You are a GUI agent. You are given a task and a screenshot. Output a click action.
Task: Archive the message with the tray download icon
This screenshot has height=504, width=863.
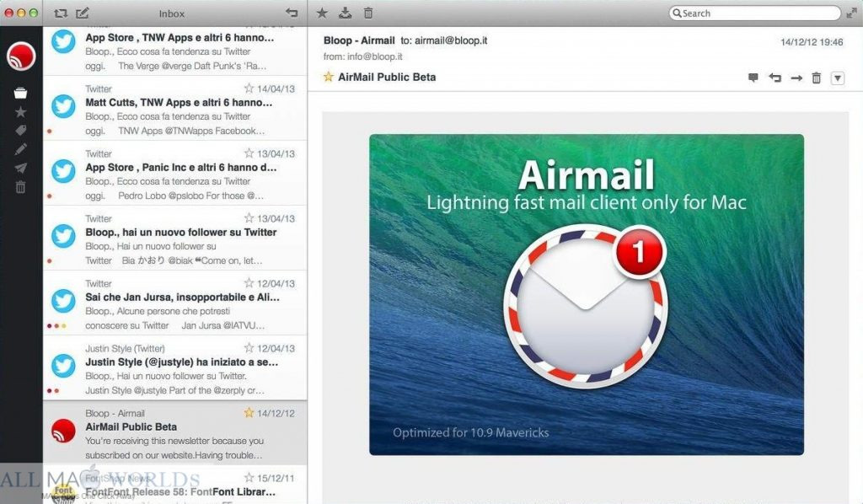pos(345,13)
